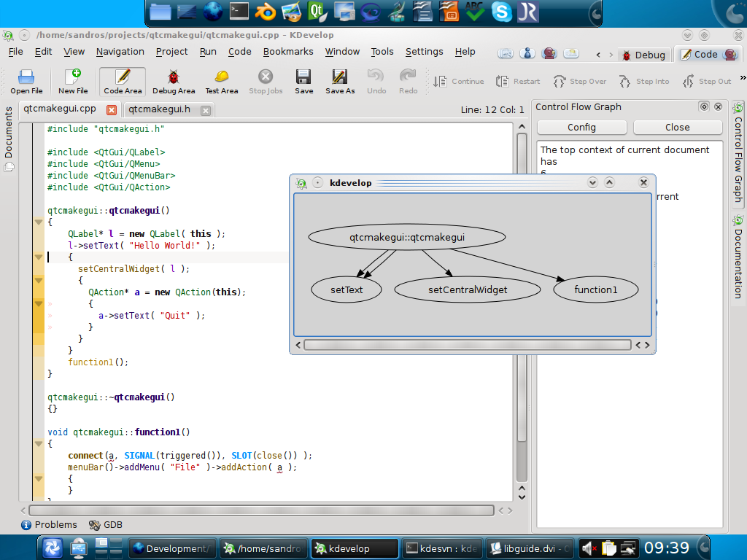Collapse the Control Flow Graph panel menu
Image resolution: width=747 pixels, height=560 pixels.
703,106
